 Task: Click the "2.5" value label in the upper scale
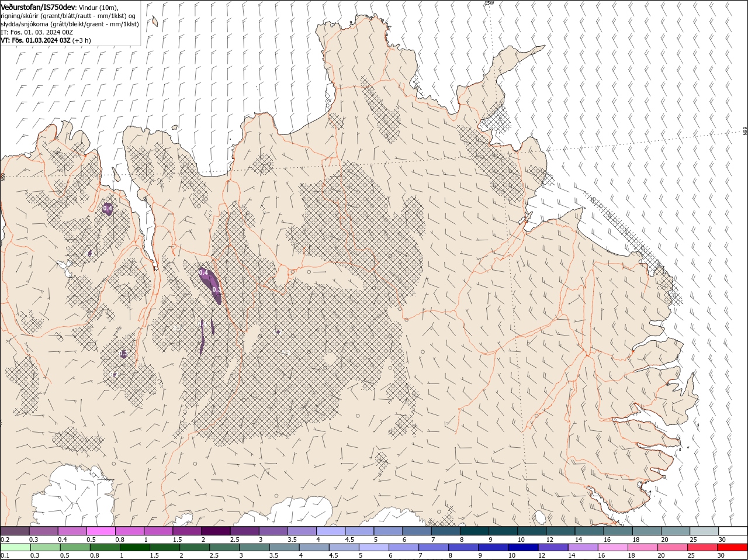(234, 539)
